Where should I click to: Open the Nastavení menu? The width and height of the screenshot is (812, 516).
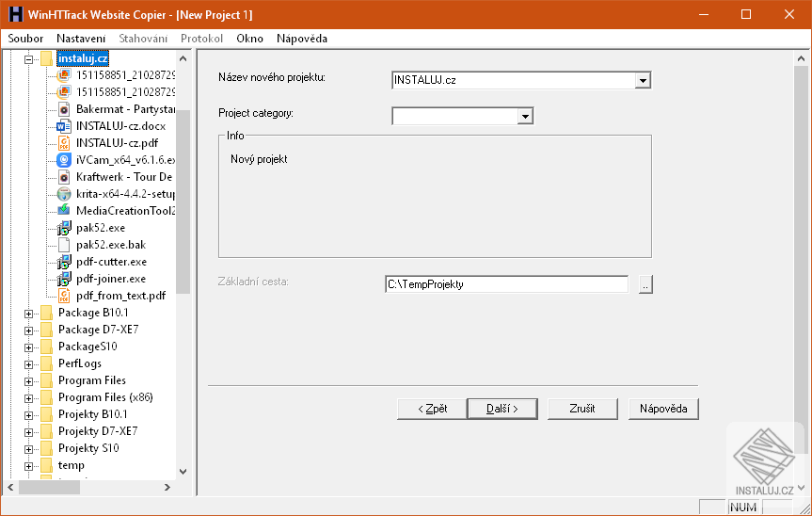point(81,39)
